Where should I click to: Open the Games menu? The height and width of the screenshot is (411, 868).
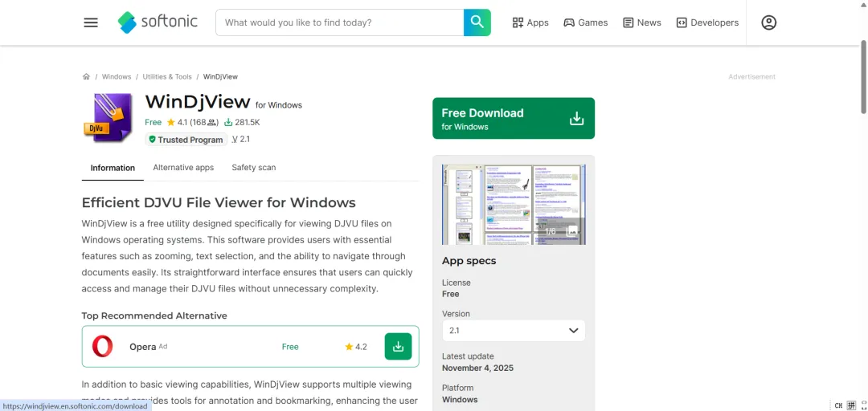click(586, 22)
